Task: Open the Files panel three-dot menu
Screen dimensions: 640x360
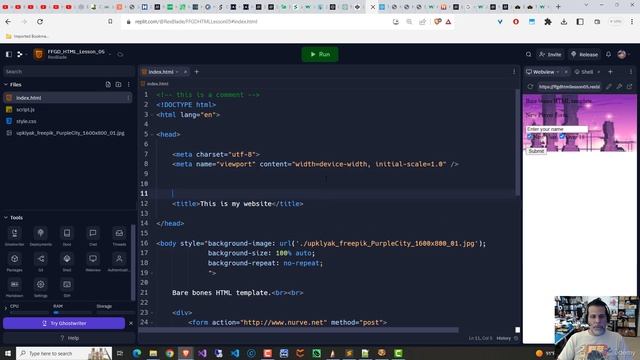Action: click(x=129, y=84)
